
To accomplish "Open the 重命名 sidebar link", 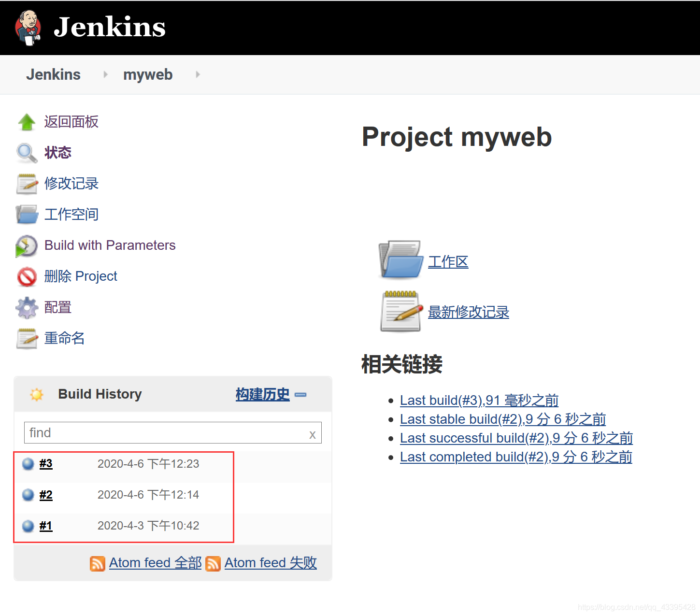I will tap(65, 338).
